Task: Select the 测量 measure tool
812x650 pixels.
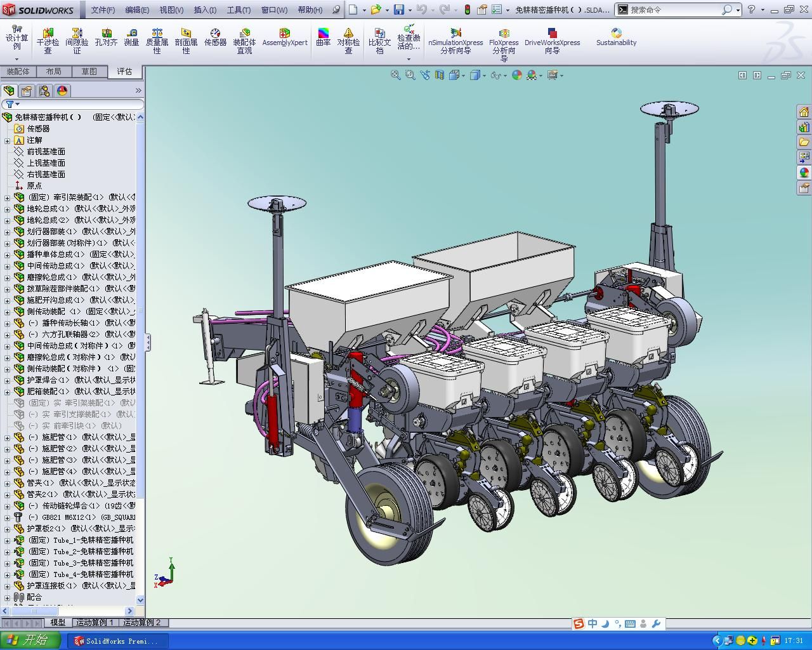Action: tap(131, 38)
